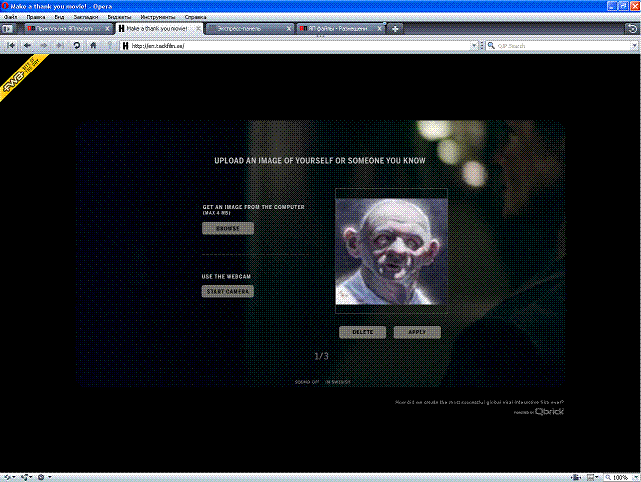Delete the uploaded image
Viewport: 641px width, 482px height.
click(x=362, y=332)
